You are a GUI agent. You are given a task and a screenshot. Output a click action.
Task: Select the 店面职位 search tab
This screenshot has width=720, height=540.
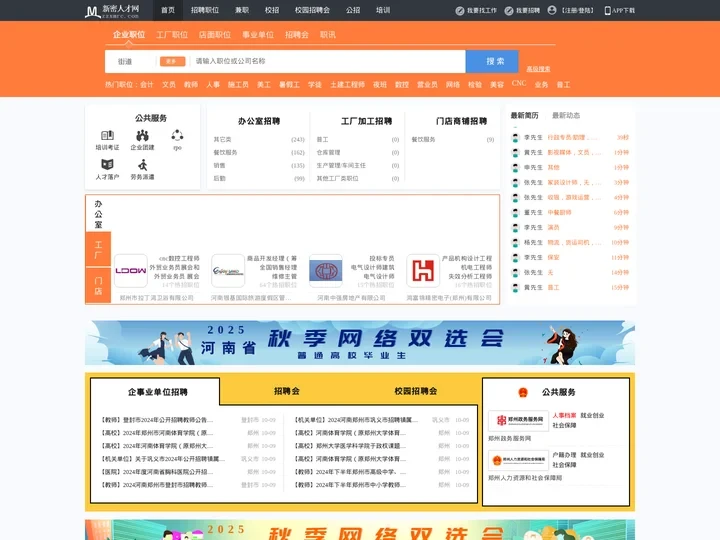tap(215, 35)
